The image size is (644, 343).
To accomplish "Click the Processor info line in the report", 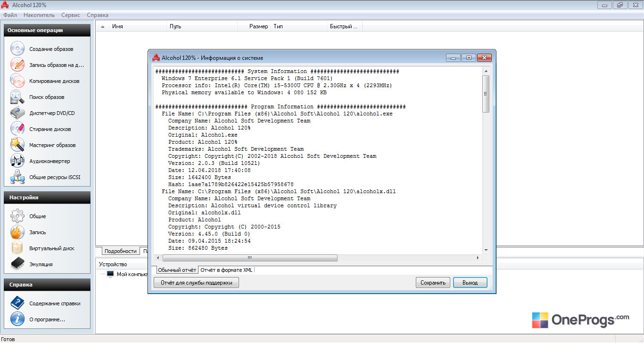I will (277, 85).
